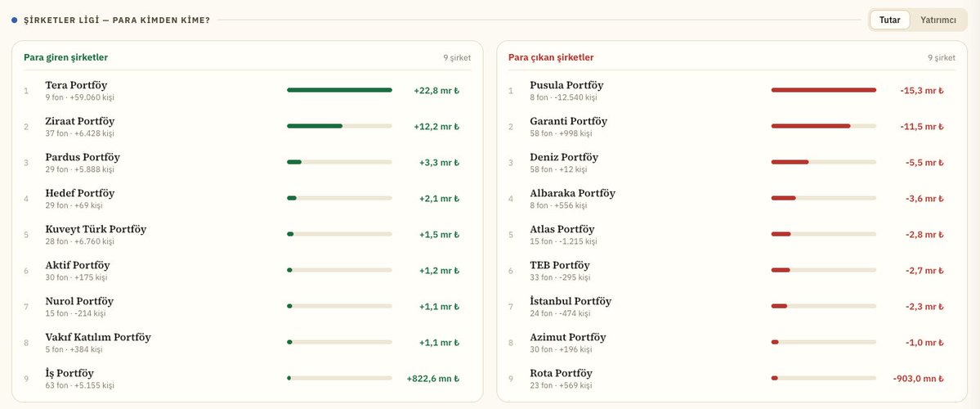This screenshot has height=409, width=980.
Task: Click the '15 fon · -1.215 kişi' subtitle
Action: click(563, 242)
